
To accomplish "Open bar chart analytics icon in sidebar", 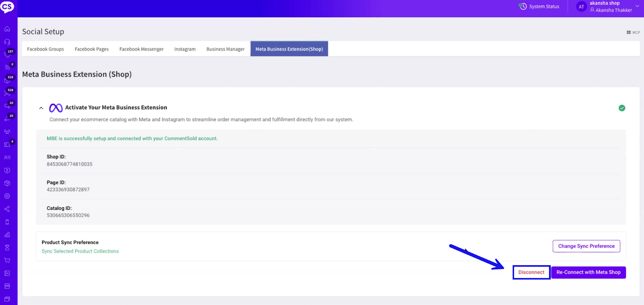I will (7, 235).
